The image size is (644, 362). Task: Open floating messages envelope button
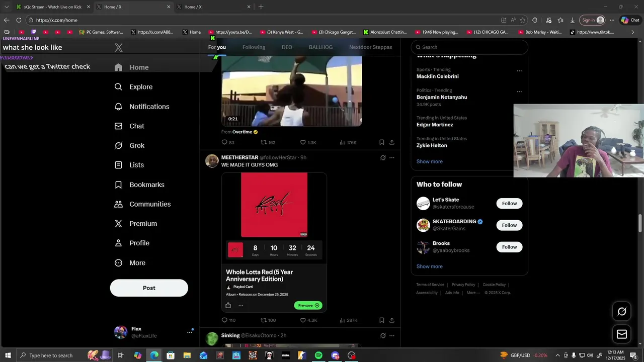[622, 334]
